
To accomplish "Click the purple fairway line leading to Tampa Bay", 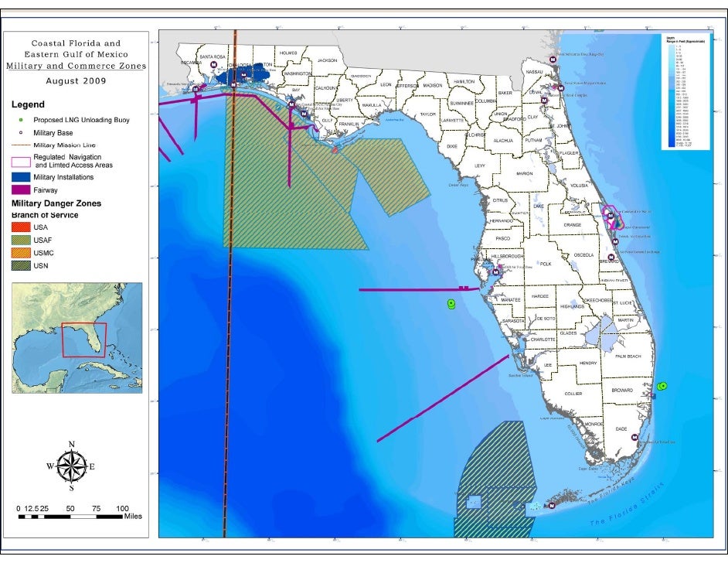I will pyautogui.click(x=418, y=289).
